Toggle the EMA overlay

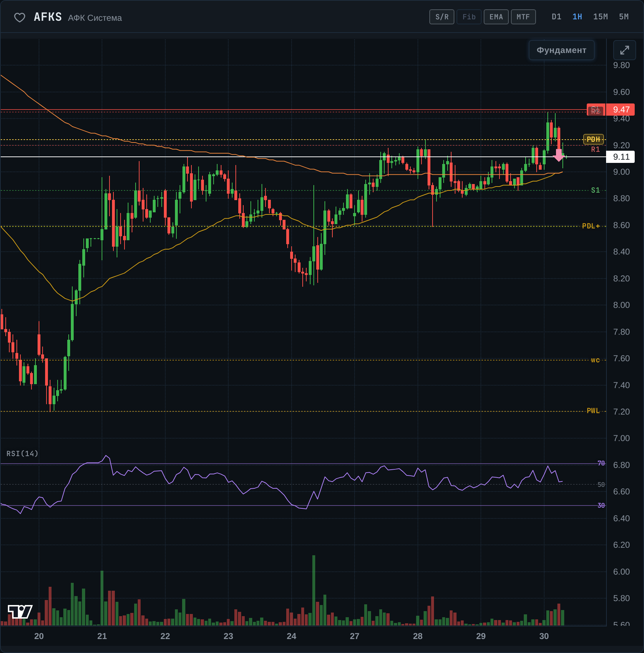click(x=496, y=17)
